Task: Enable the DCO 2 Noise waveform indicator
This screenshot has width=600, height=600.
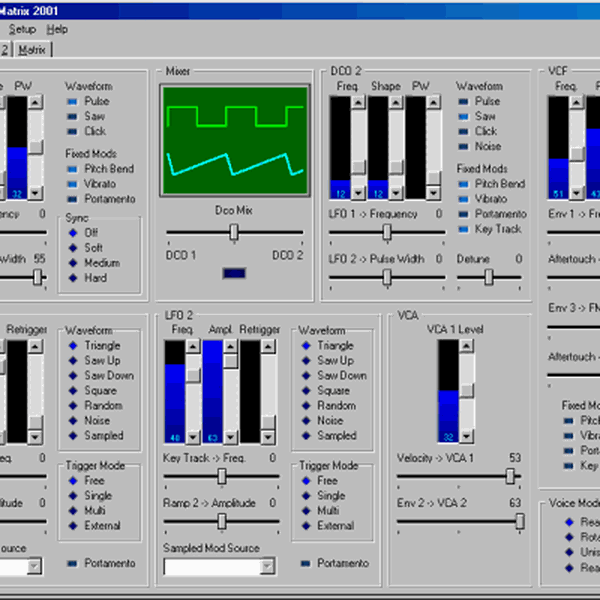Action: (x=465, y=146)
